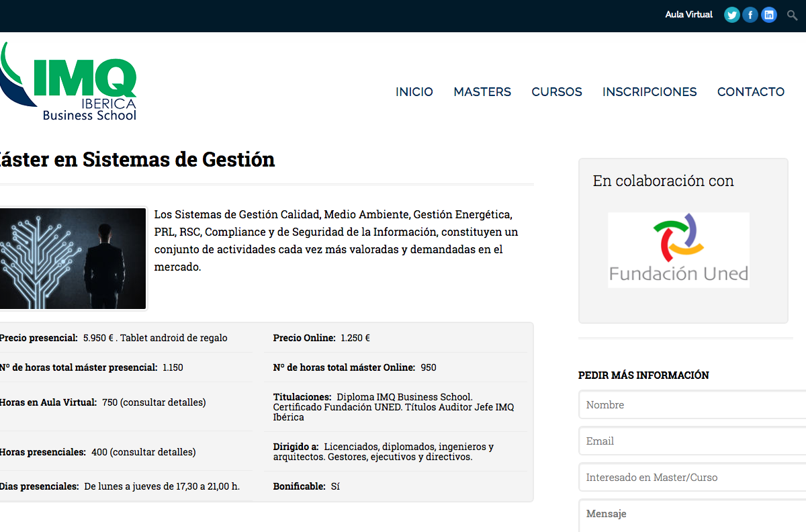Click the IMQ Iberica Business School logo

pos(69,82)
